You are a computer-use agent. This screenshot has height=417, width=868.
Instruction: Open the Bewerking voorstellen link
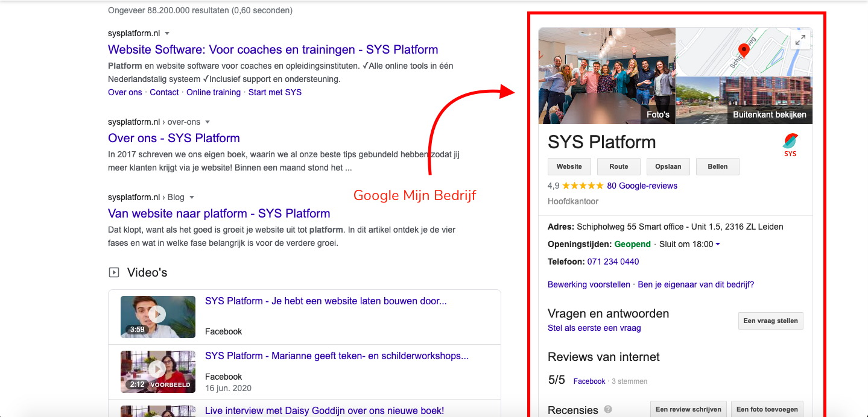589,284
